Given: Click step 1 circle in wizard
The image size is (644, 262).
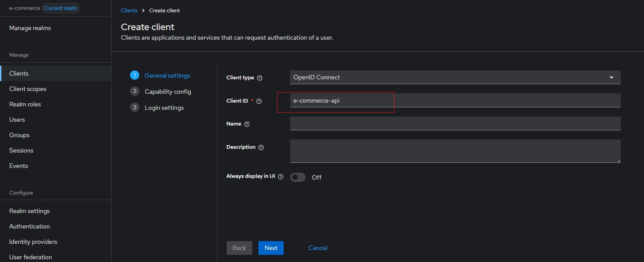Looking at the screenshot, I should point(134,75).
